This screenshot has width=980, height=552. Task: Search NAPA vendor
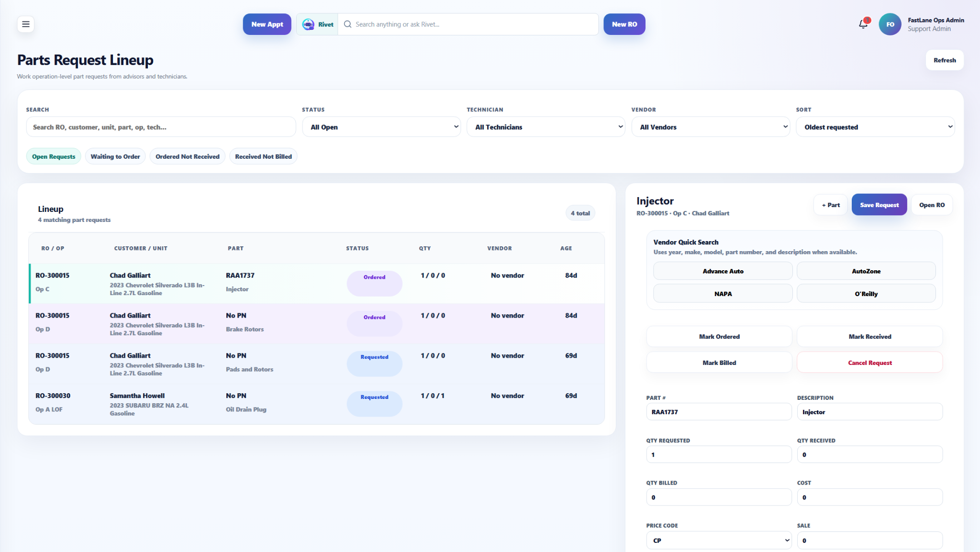point(723,294)
